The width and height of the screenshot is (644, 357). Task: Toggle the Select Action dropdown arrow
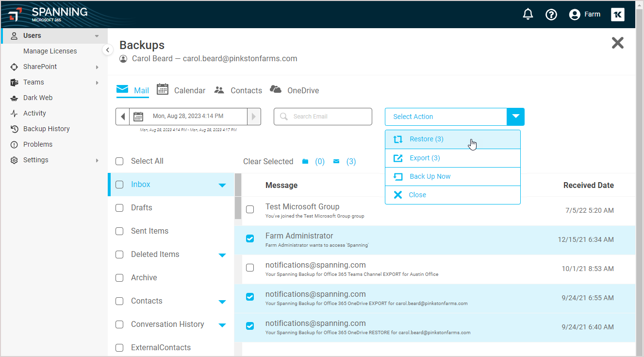coord(516,117)
